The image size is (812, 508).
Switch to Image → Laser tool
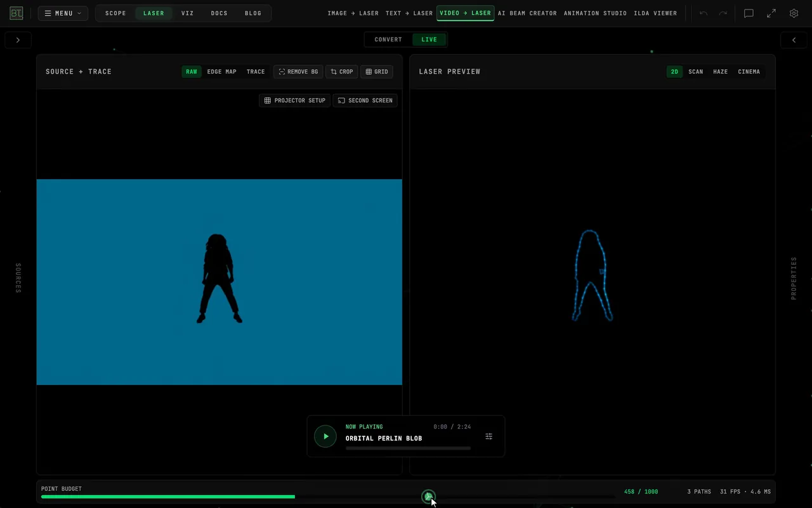353,13
